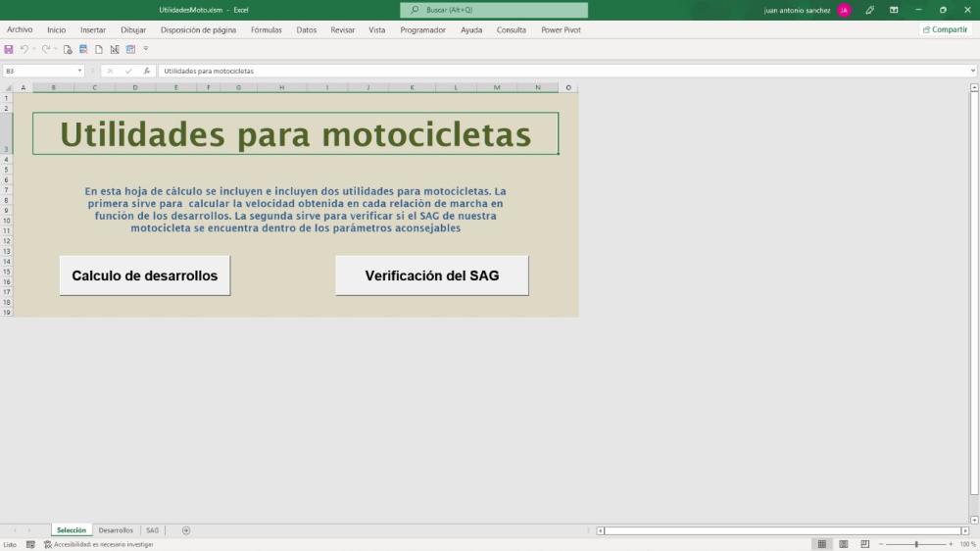The image size is (980, 551).
Task: Add a new sheet with plus icon
Action: (x=186, y=530)
